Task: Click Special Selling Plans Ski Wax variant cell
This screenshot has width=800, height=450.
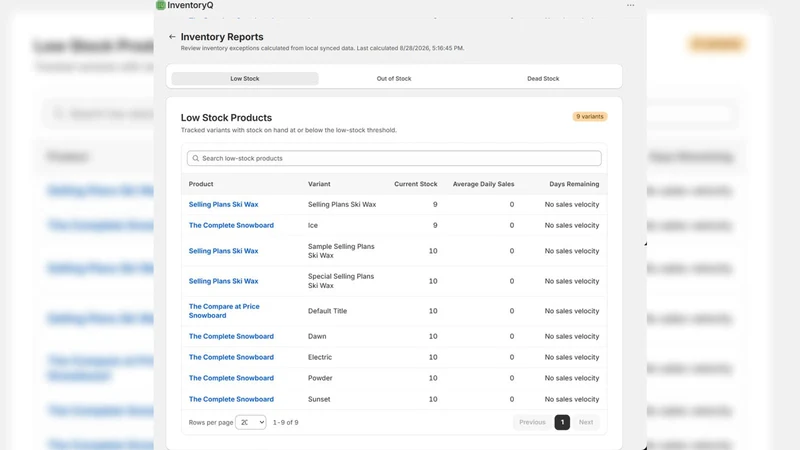Action: pyautogui.click(x=341, y=281)
